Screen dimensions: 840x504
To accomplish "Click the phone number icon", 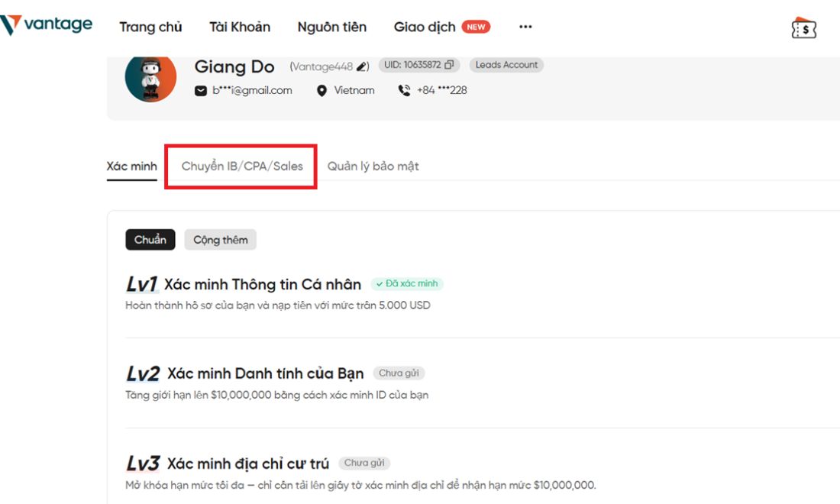I will (404, 91).
